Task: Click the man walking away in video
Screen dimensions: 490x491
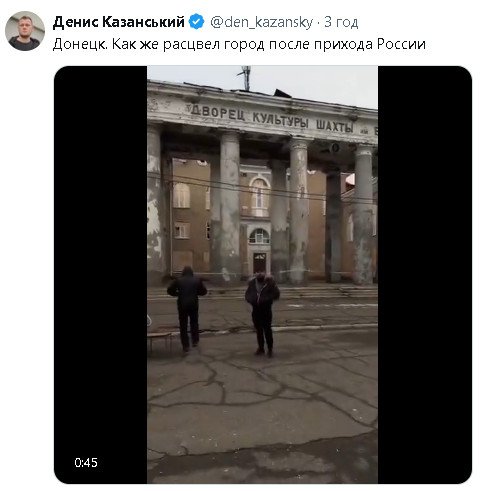Action: pyautogui.click(x=187, y=308)
